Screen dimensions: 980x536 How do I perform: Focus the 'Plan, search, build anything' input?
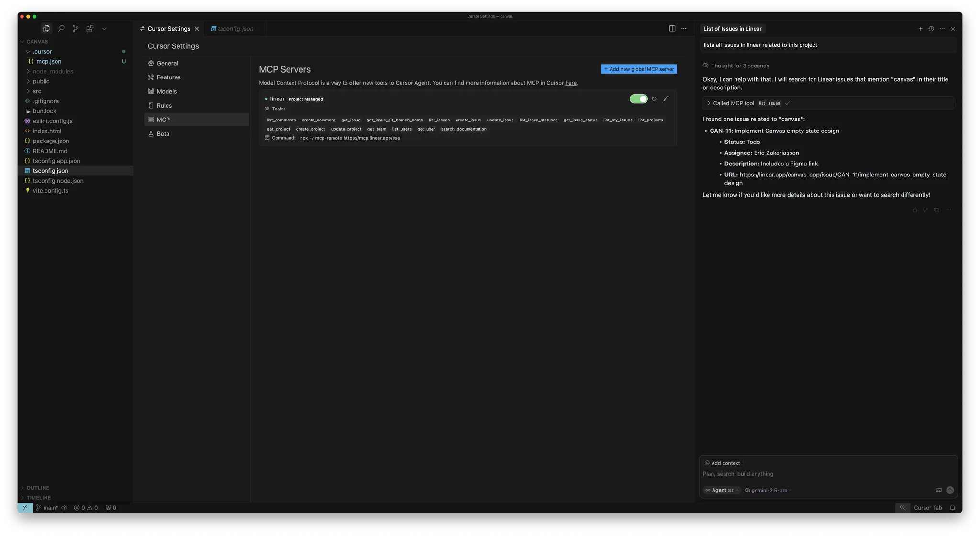pyautogui.click(x=813, y=474)
